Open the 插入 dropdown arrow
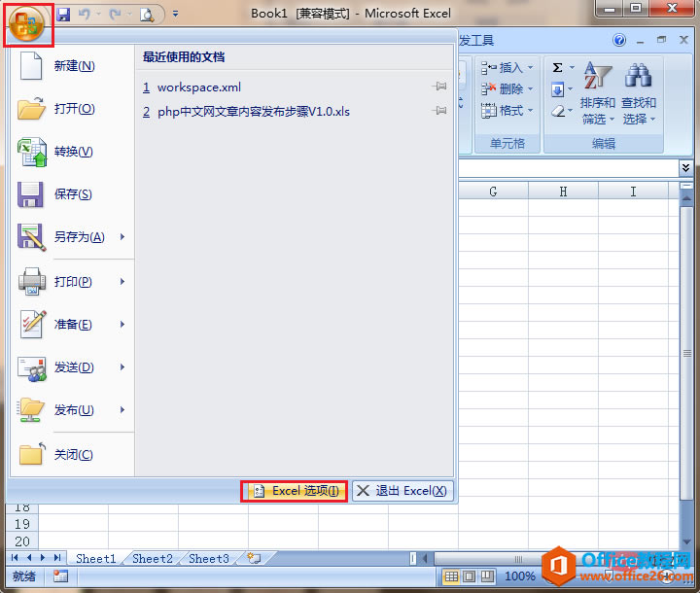 [531, 68]
